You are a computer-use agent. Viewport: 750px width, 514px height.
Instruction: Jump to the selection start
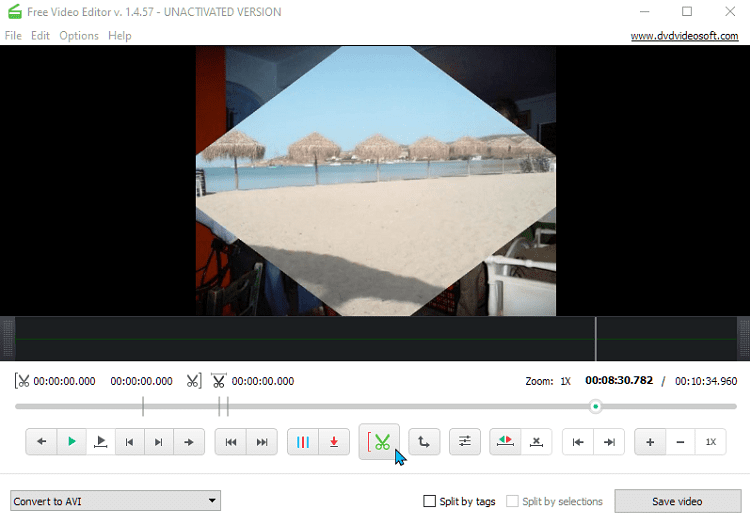coord(578,442)
